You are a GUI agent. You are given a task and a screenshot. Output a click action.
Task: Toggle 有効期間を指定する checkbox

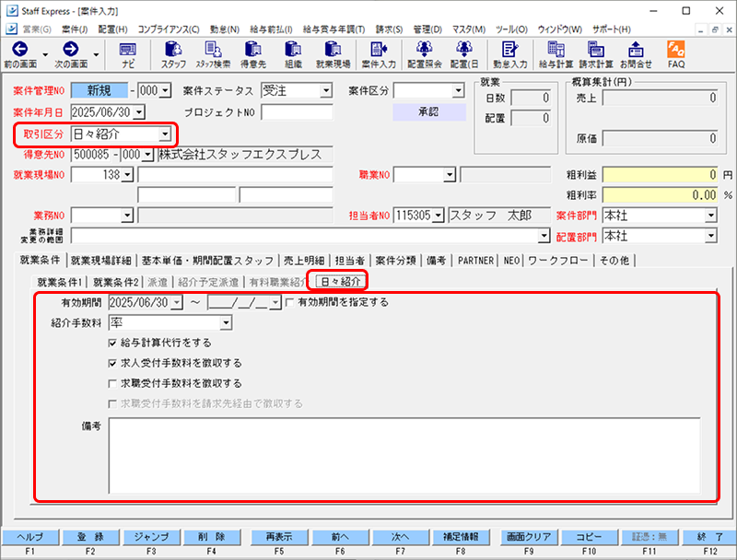point(290,302)
